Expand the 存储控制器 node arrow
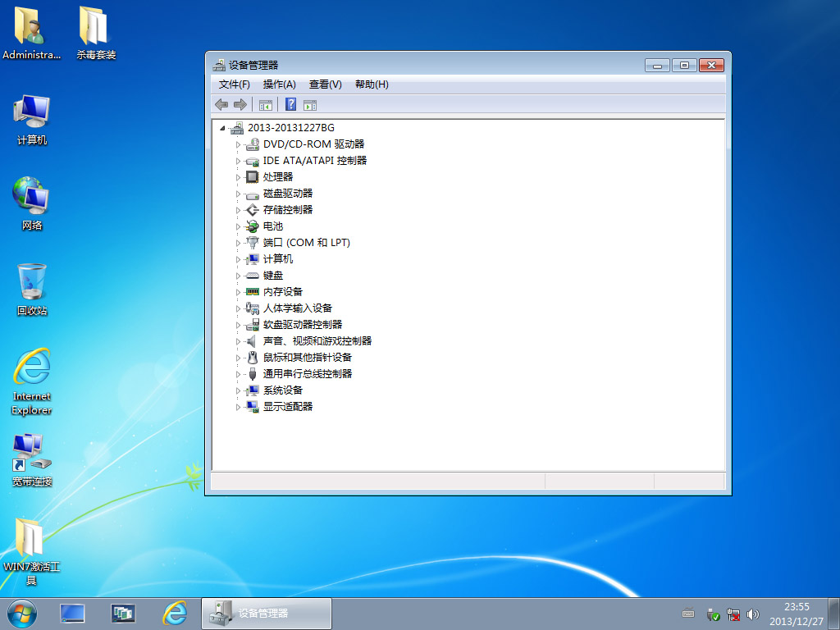The width and height of the screenshot is (840, 630). tap(238, 210)
